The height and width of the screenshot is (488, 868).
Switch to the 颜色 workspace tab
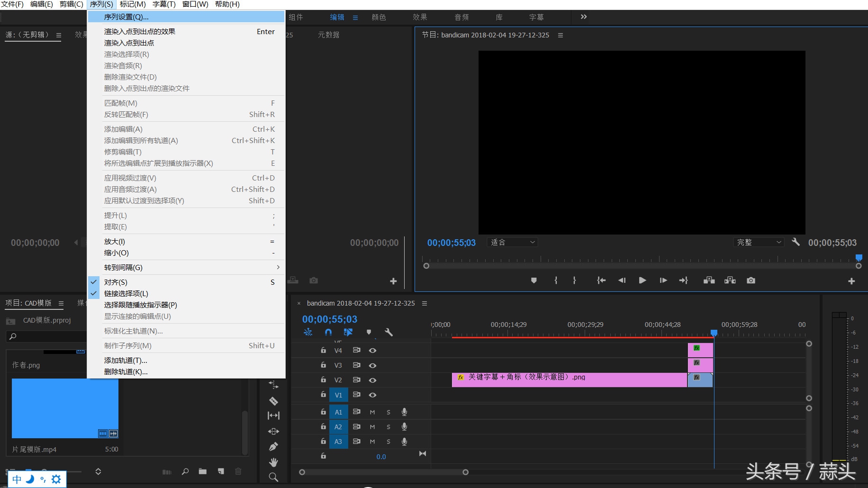click(379, 17)
